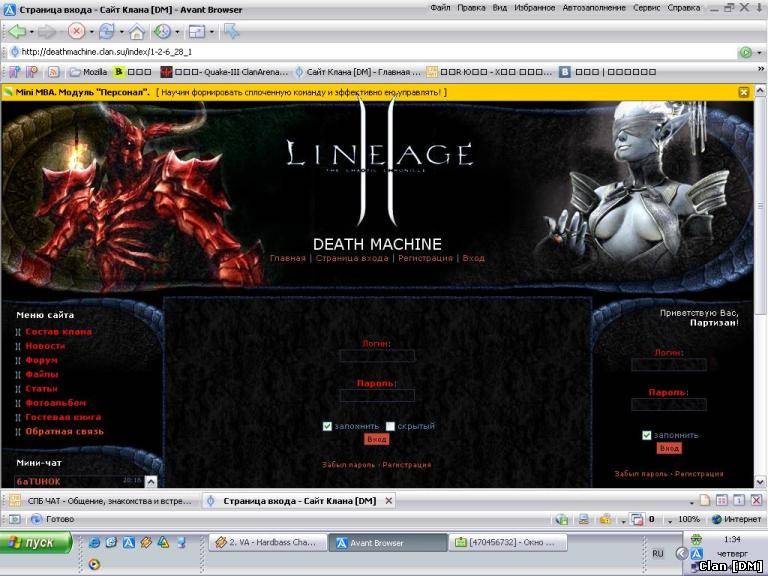Close the Страница входа tab
Image resolution: width=768 pixels, height=576 pixels.
click(388, 501)
